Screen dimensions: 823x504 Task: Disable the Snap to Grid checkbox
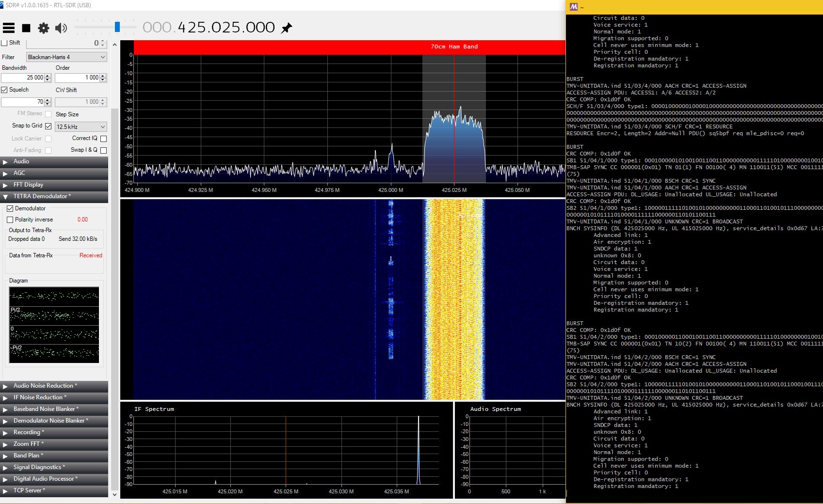pos(48,126)
